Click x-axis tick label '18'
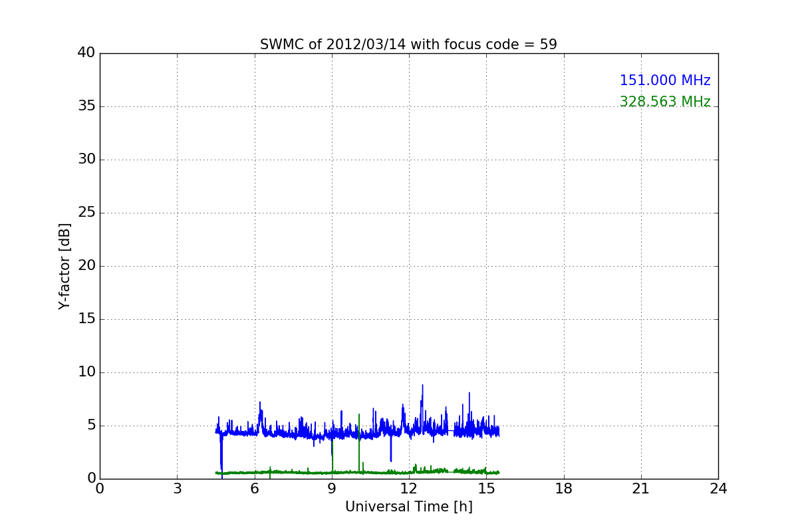This screenshot has height=532, width=798. pyautogui.click(x=563, y=489)
